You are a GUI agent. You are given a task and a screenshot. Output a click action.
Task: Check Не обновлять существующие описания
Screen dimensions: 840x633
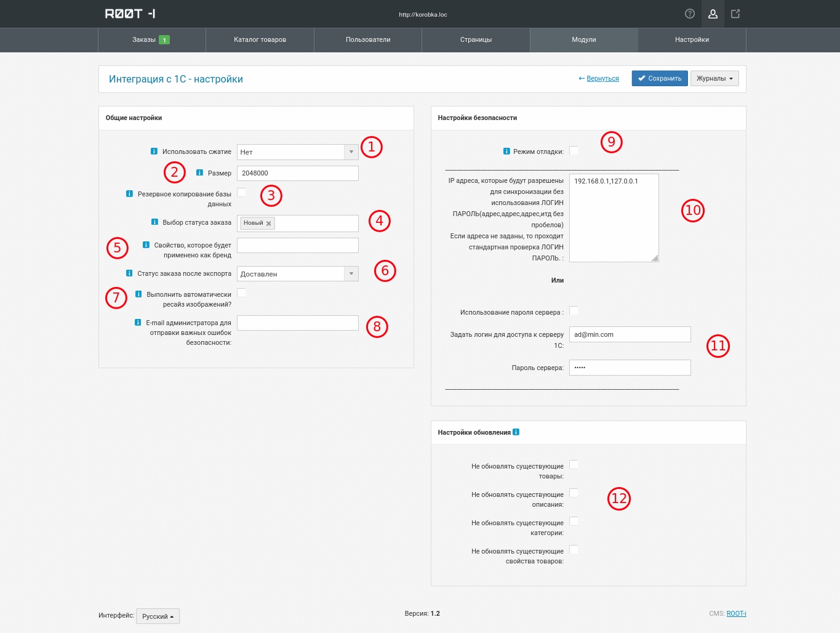pos(574,493)
